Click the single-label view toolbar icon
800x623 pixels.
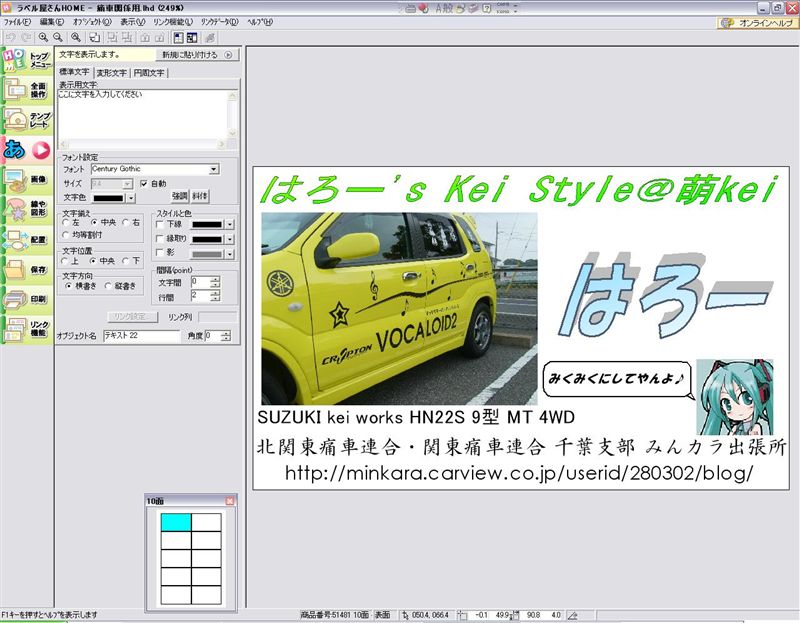[178, 37]
